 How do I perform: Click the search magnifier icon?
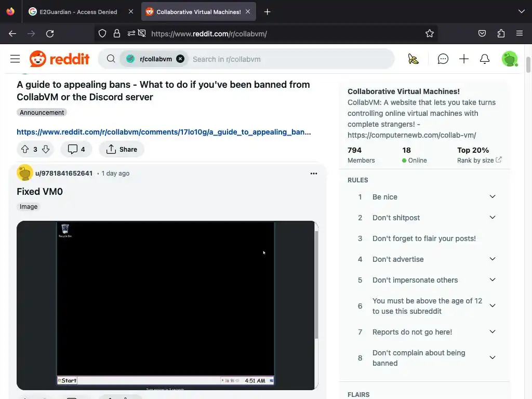pyautogui.click(x=111, y=59)
